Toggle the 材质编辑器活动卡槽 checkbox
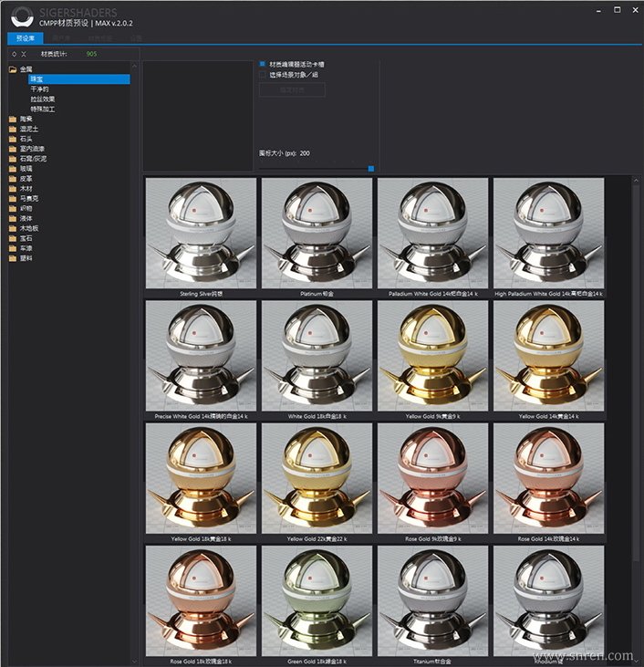The width and height of the screenshot is (644, 667). (x=263, y=65)
